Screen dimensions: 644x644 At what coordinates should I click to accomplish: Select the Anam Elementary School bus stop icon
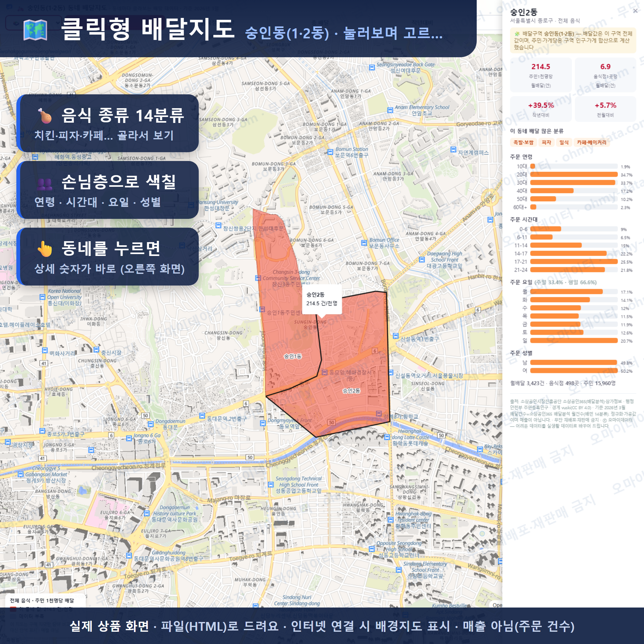tap(390, 110)
